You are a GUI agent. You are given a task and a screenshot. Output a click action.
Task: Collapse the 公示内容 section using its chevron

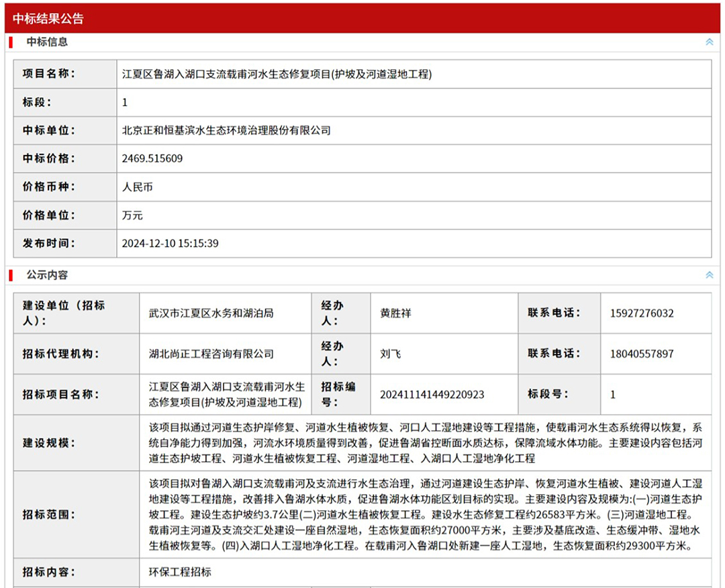(x=709, y=275)
